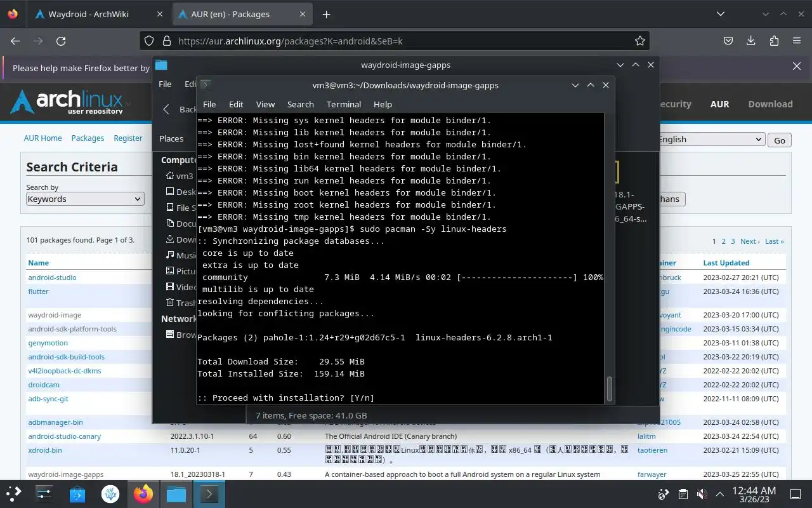
Task: Open the Download link in Arch header
Action: pos(770,104)
